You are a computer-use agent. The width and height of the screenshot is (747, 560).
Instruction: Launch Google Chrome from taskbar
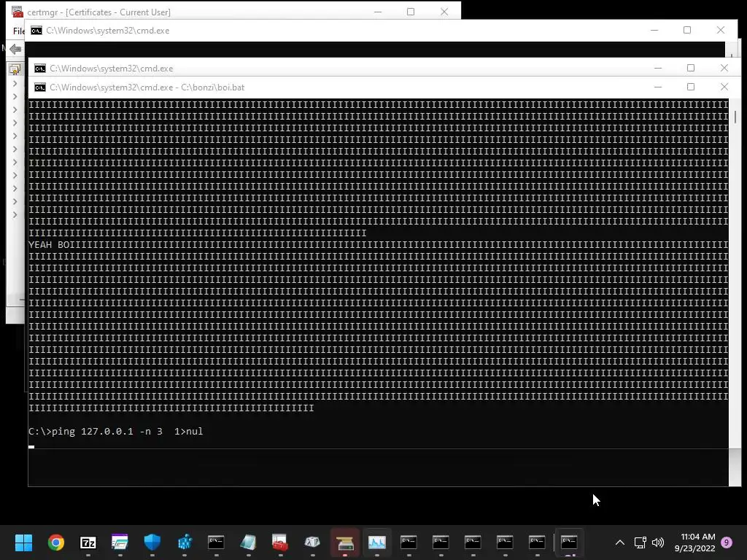[x=55, y=542]
